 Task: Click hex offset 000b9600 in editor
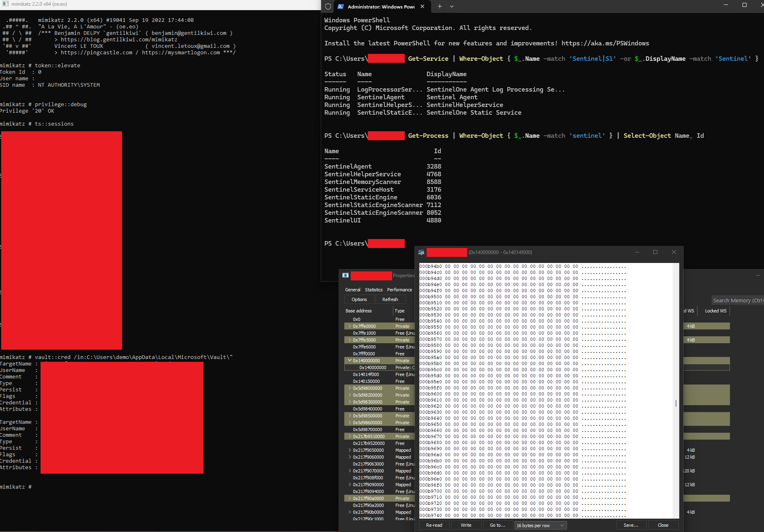click(431, 394)
